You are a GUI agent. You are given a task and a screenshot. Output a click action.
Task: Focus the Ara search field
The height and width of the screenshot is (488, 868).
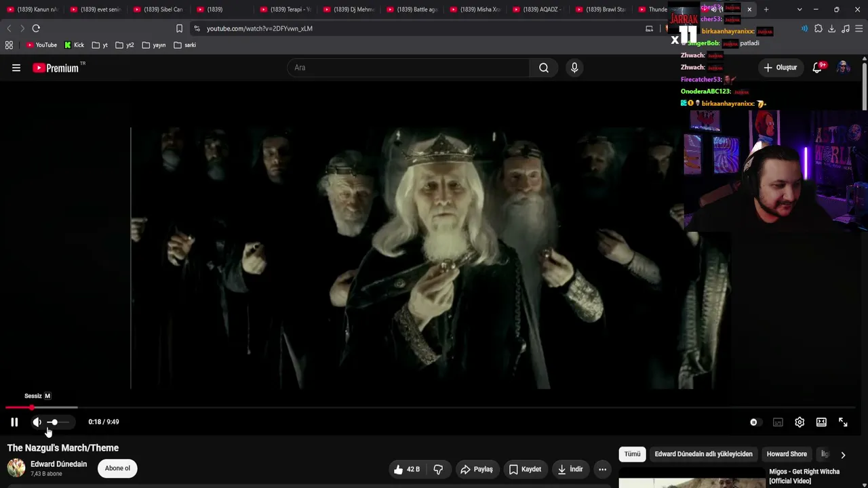pyautogui.click(x=408, y=68)
